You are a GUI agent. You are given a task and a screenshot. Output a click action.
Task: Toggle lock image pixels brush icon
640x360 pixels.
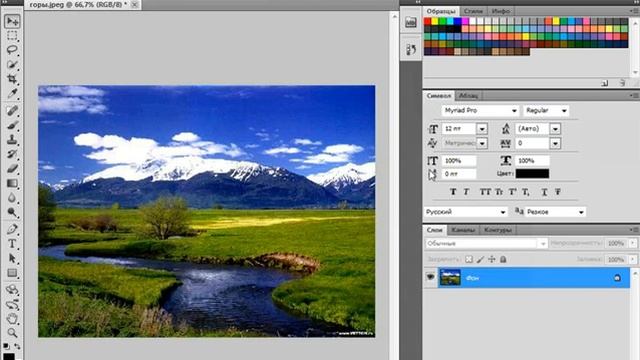[480, 259]
